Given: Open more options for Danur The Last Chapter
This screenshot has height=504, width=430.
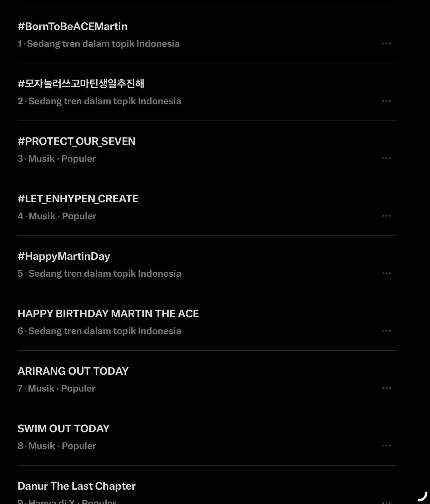Looking at the screenshot, I should [386, 502].
